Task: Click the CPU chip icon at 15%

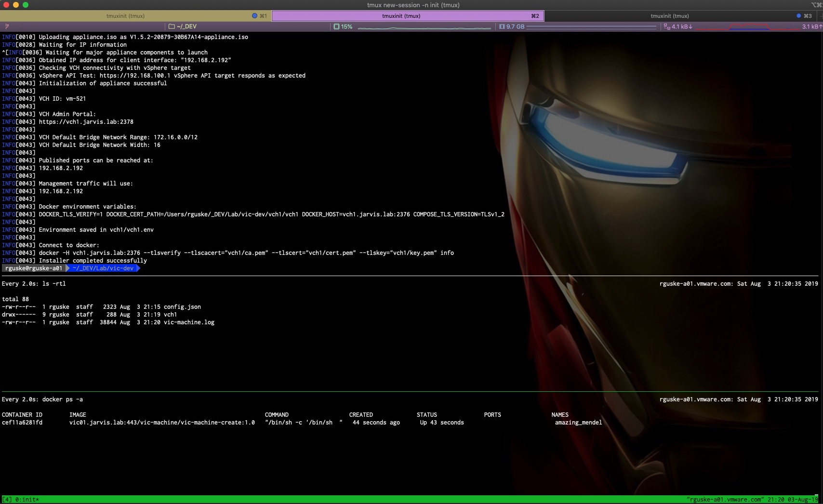Action: pyautogui.click(x=336, y=27)
